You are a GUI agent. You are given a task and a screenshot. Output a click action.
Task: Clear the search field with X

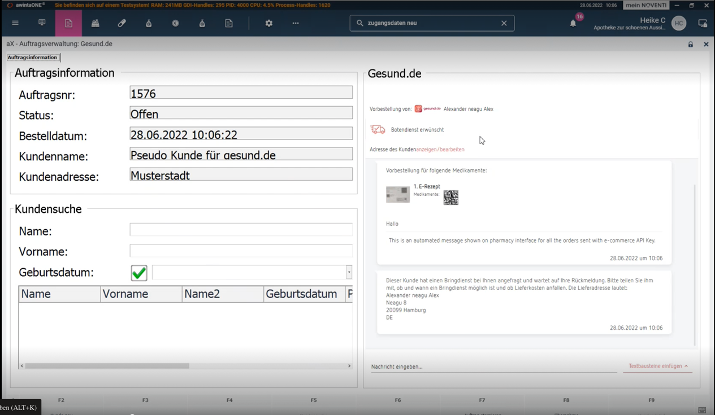tap(504, 23)
